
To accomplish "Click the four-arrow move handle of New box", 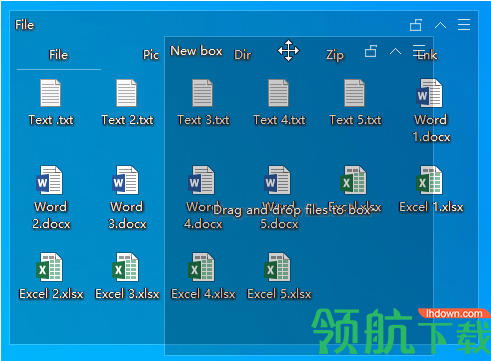I will pyautogui.click(x=289, y=51).
